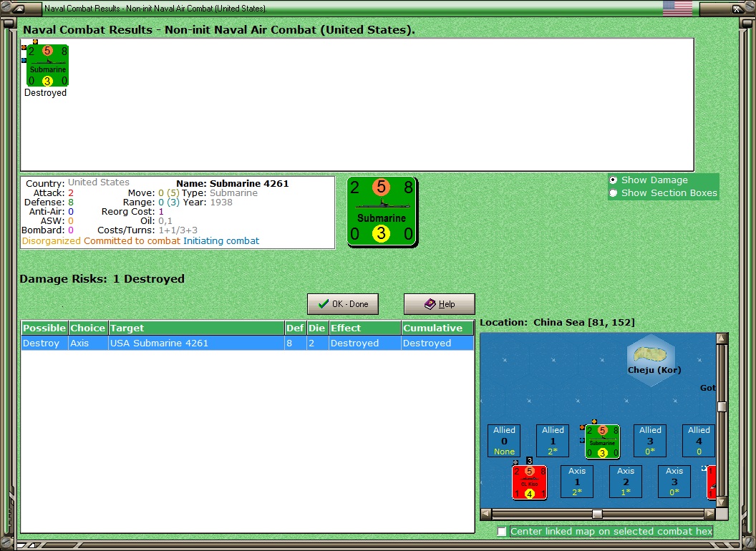Click the Committed to combat status text

132,241
